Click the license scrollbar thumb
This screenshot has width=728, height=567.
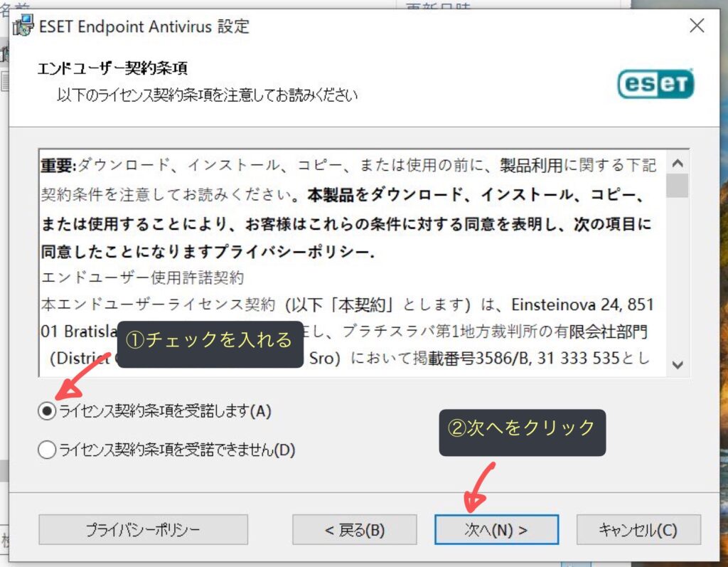tap(678, 185)
